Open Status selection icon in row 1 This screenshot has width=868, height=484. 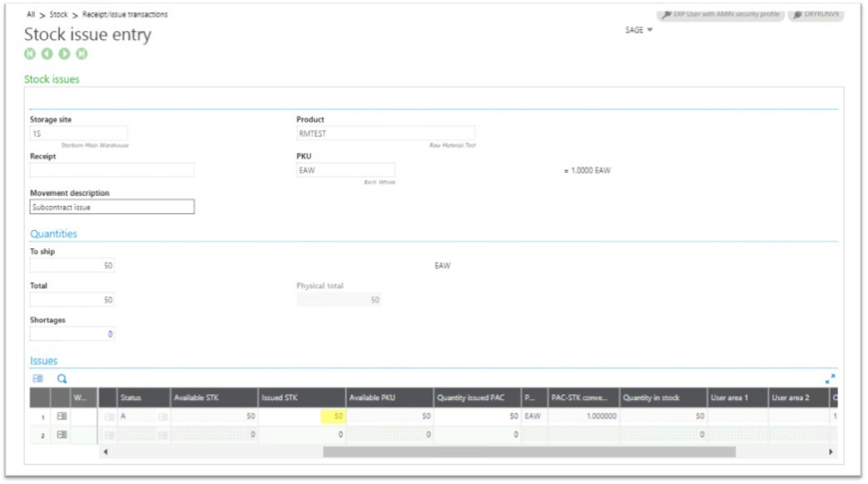coord(163,416)
